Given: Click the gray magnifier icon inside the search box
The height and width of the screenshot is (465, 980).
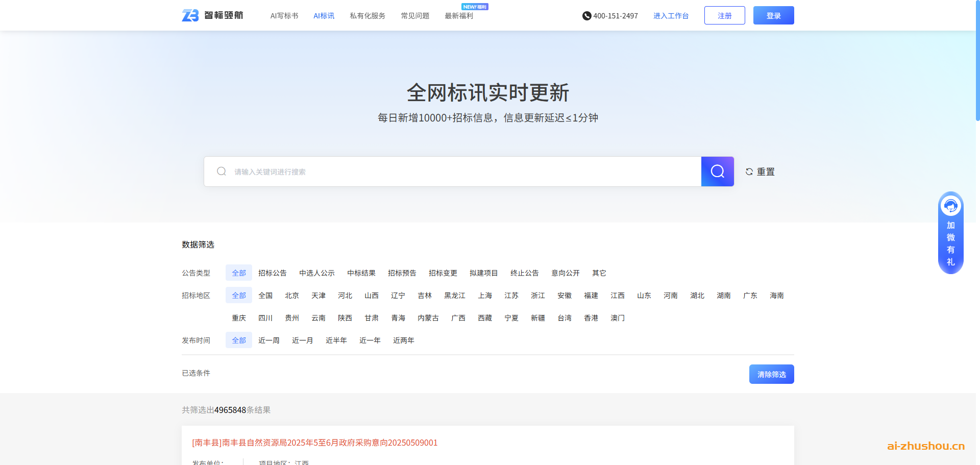Looking at the screenshot, I should [x=221, y=171].
